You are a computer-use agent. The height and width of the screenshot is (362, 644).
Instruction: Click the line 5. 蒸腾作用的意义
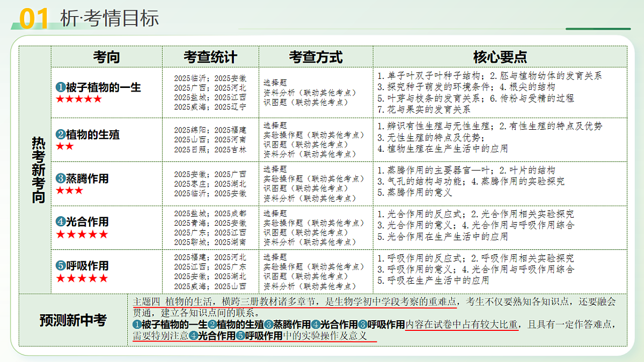click(x=415, y=192)
